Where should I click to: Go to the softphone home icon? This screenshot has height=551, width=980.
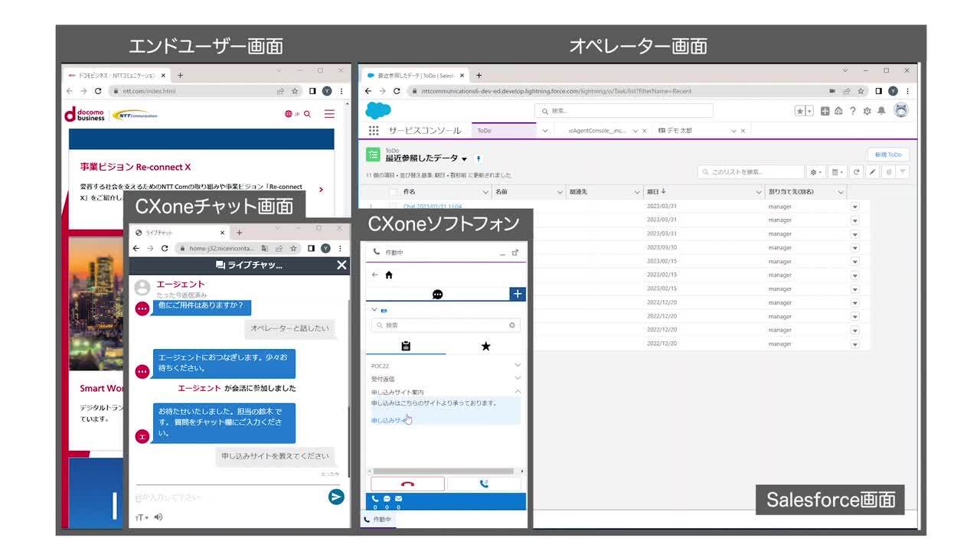pyautogui.click(x=389, y=275)
